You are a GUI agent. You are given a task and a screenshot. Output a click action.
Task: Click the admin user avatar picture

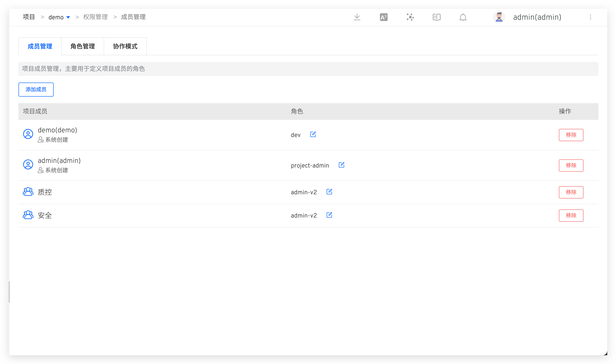click(499, 17)
